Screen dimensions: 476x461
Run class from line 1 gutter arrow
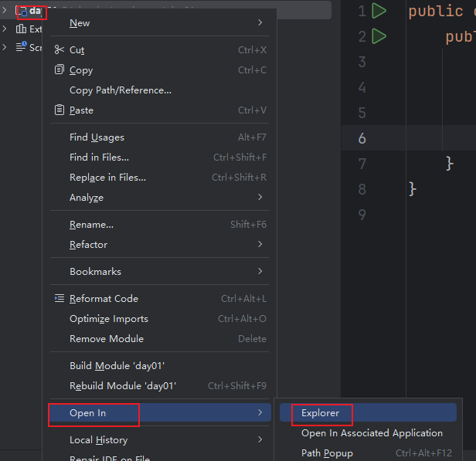[x=379, y=11]
